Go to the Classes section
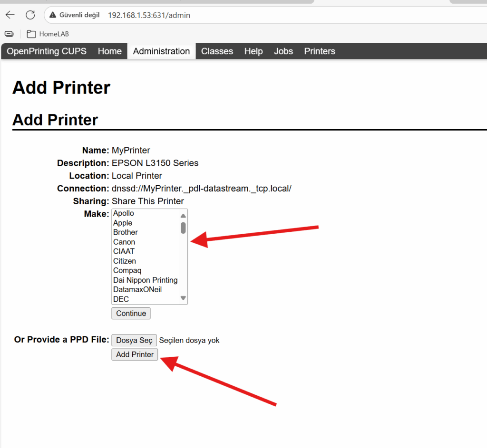The height and width of the screenshot is (448, 487). (x=217, y=51)
